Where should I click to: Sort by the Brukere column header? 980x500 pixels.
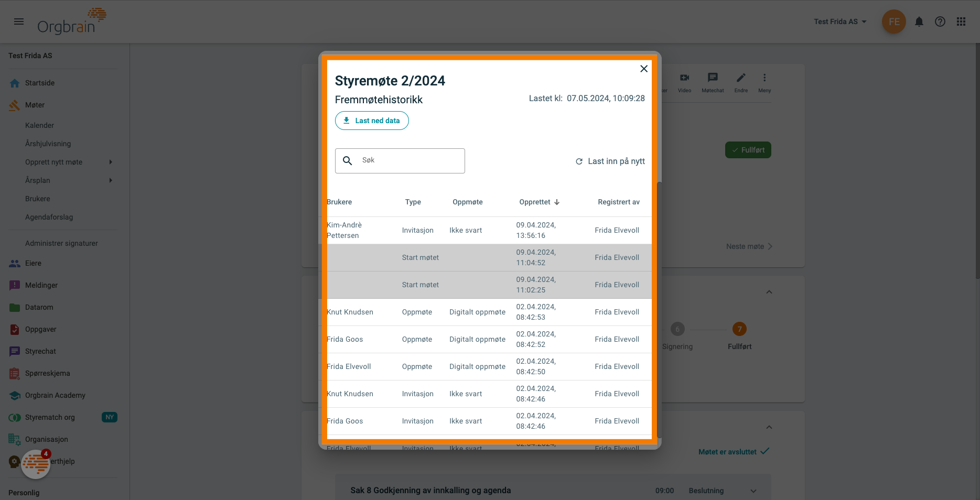(339, 202)
